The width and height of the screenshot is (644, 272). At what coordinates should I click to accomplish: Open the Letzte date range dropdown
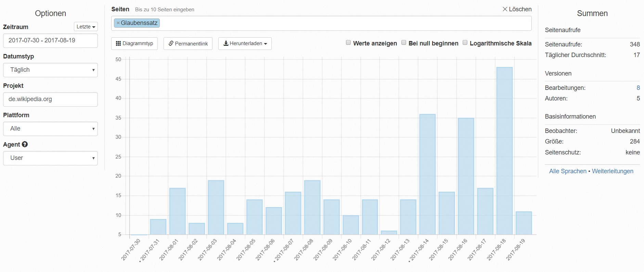[86, 27]
